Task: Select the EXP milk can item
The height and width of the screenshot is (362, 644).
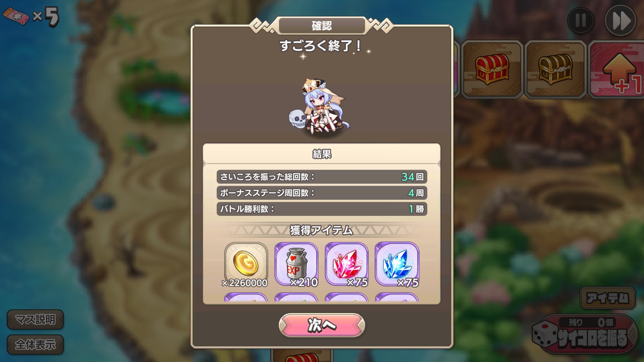Action: 296,264
